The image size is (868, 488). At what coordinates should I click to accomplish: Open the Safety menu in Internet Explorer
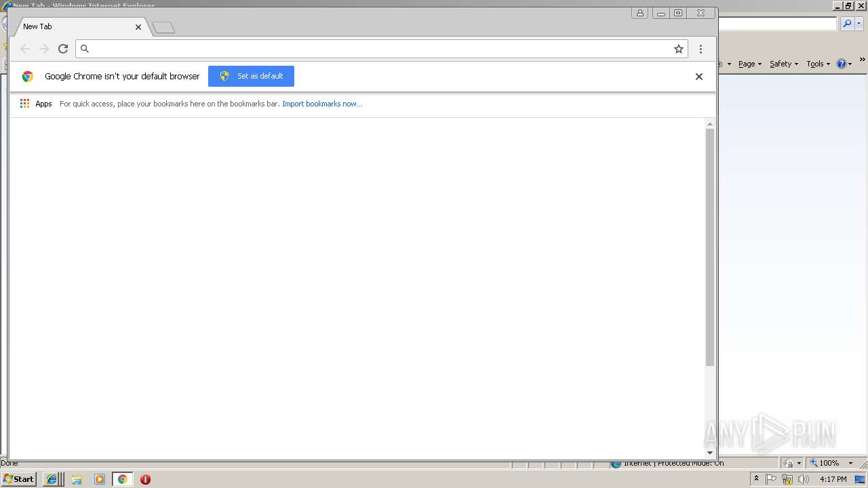coord(783,64)
